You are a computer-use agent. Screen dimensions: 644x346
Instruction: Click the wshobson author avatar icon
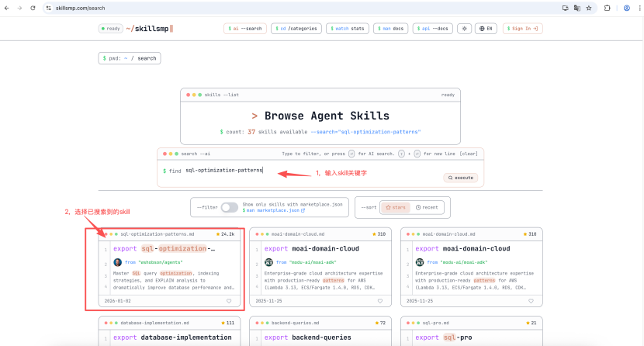(x=118, y=262)
